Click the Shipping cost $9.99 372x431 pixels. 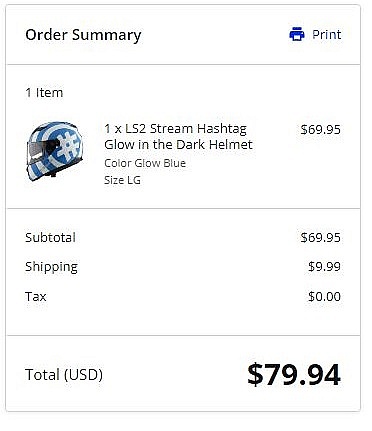(324, 266)
